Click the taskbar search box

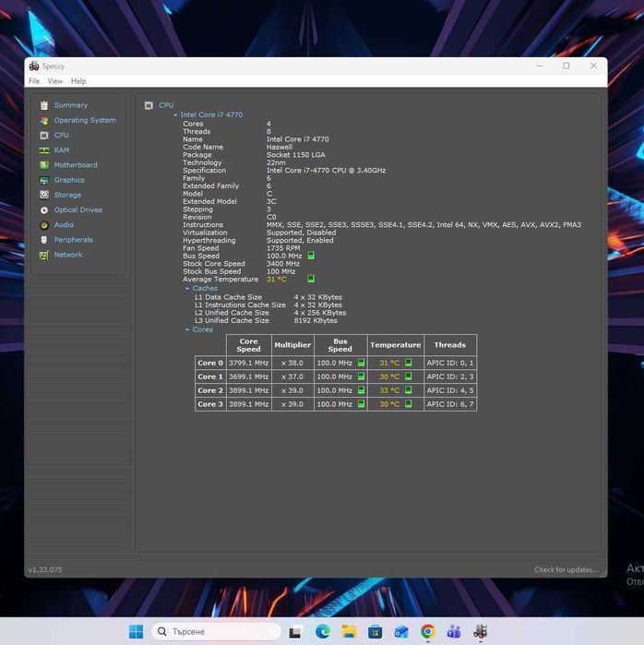coord(216,631)
